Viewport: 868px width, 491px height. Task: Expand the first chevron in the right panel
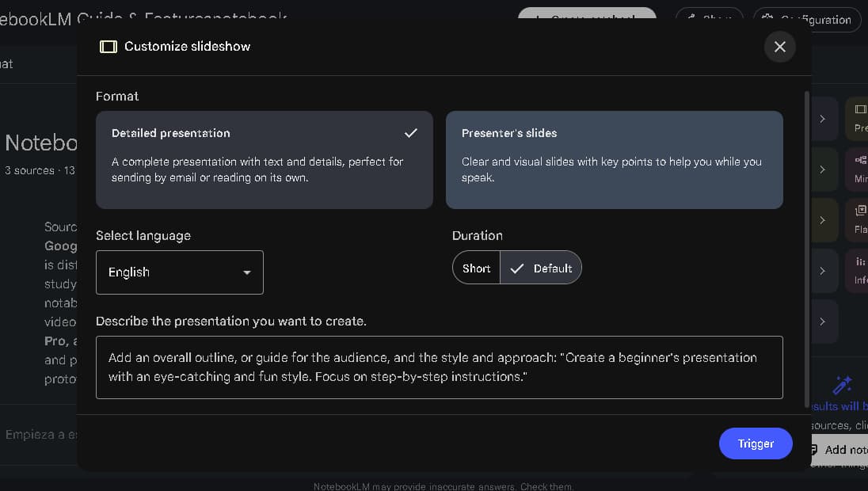pyautogui.click(x=822, y=119)
